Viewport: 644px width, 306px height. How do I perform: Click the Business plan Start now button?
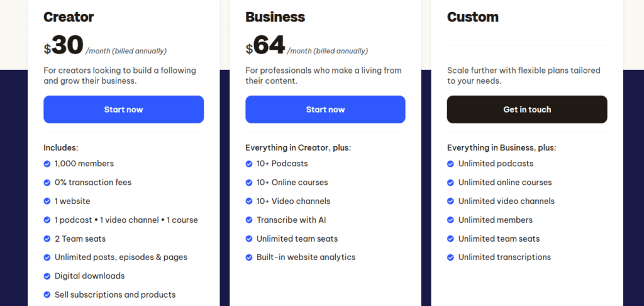point(325,110)
